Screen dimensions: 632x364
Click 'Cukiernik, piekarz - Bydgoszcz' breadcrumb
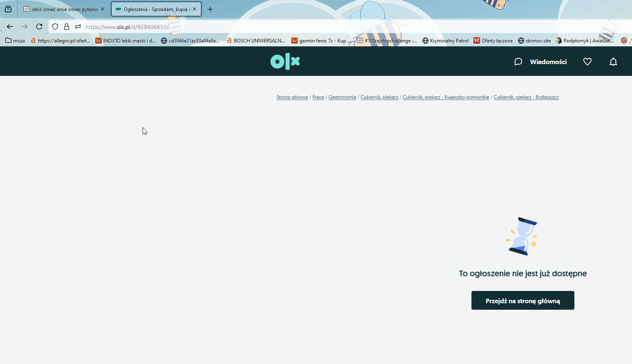coord(526,97)
